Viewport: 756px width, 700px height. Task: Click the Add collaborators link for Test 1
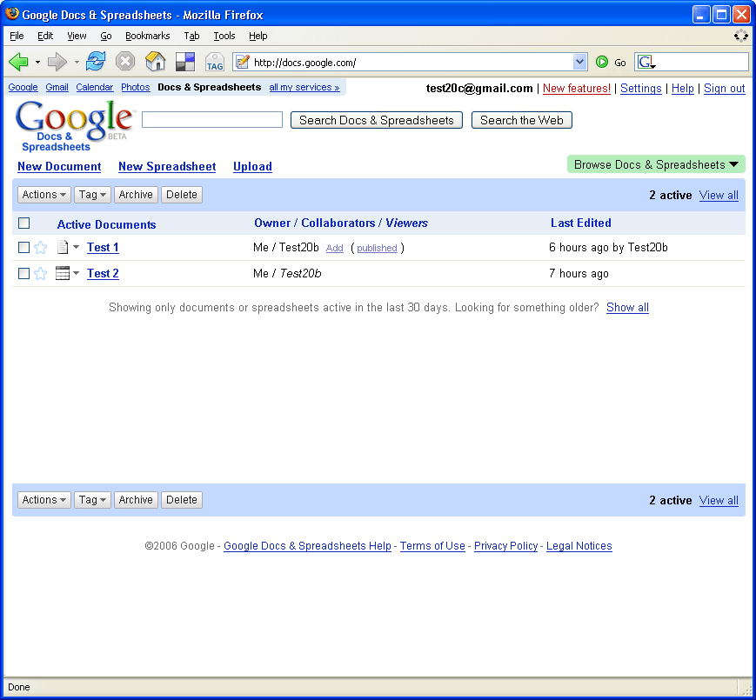pyautogui.click(x=335, y=248)
